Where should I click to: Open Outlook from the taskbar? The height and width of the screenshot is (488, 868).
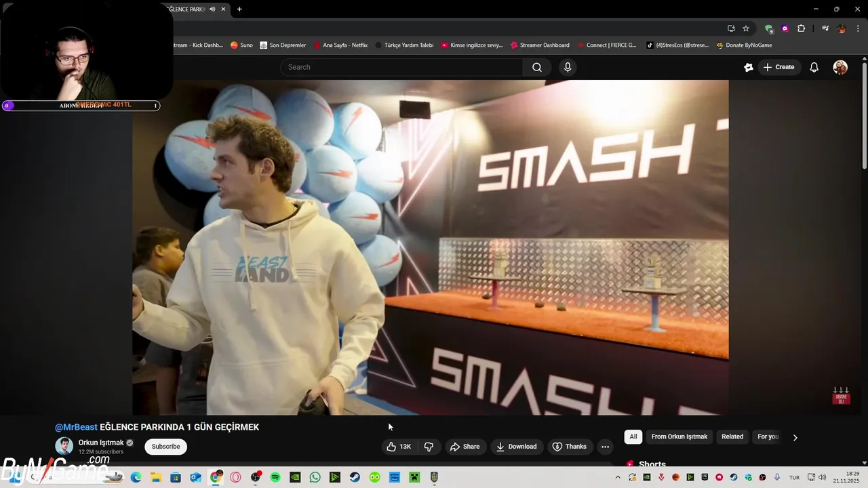click(x=195, y=477)
